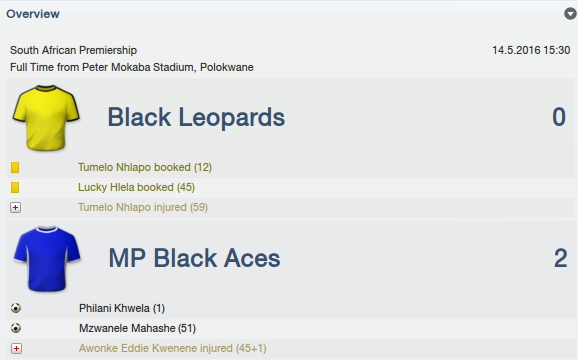
Task: Open the Overview panel dropdown arrow
Action: 570,14
